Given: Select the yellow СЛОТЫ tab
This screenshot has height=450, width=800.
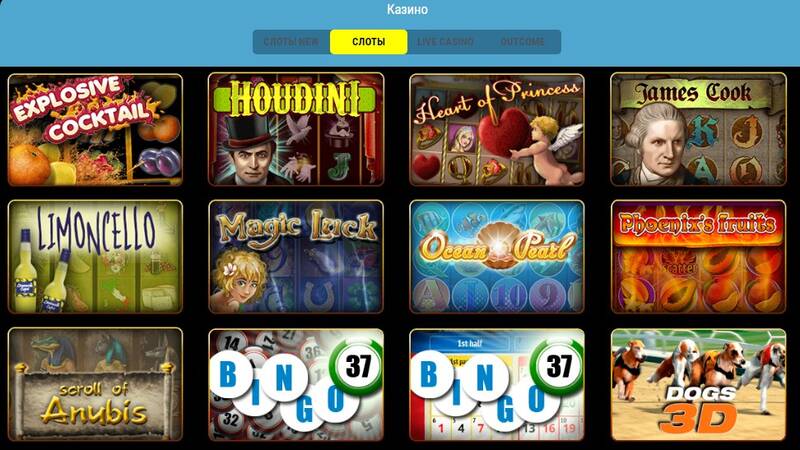Looking at the screenshot, I should click(x=368, y=42).
